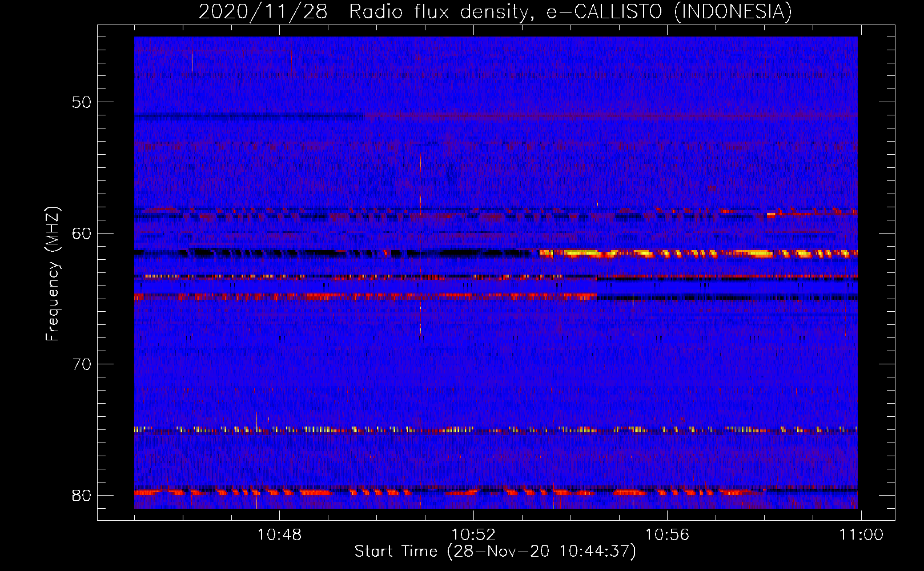The image size is (924, 571).
Task: Click the red band near 65 MHz
Action: (365, 296)
